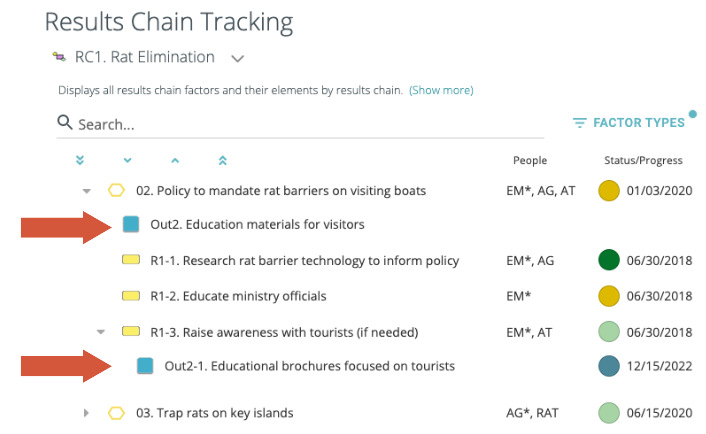Screen dimensions: 706x434
Task: Click yellow activity icon for R1-1 Research
Action: point(130,261)
